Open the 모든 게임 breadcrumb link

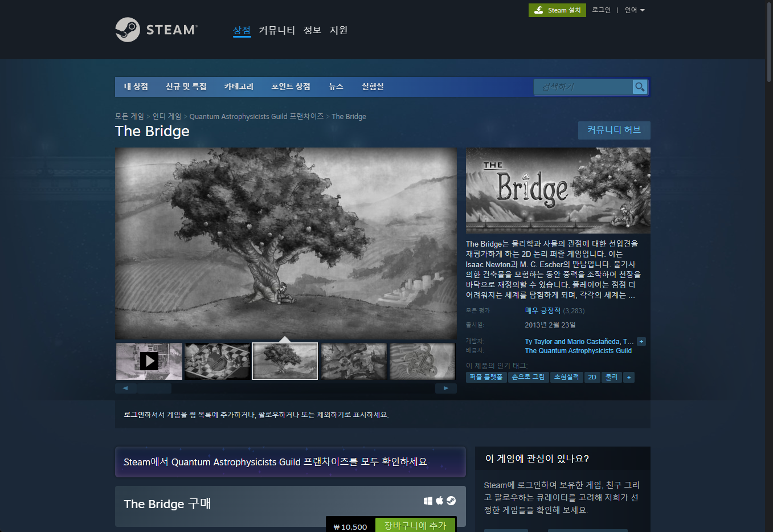(129, 116)
